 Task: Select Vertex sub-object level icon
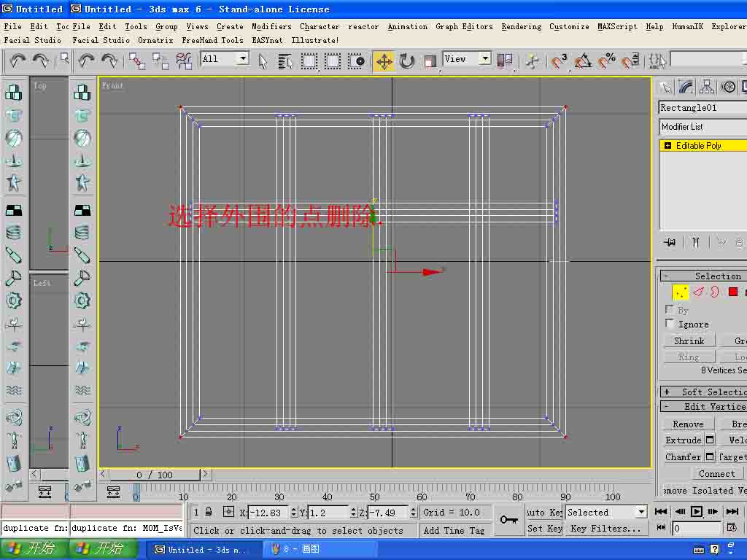pyautogui.click(x=681, y=292)
